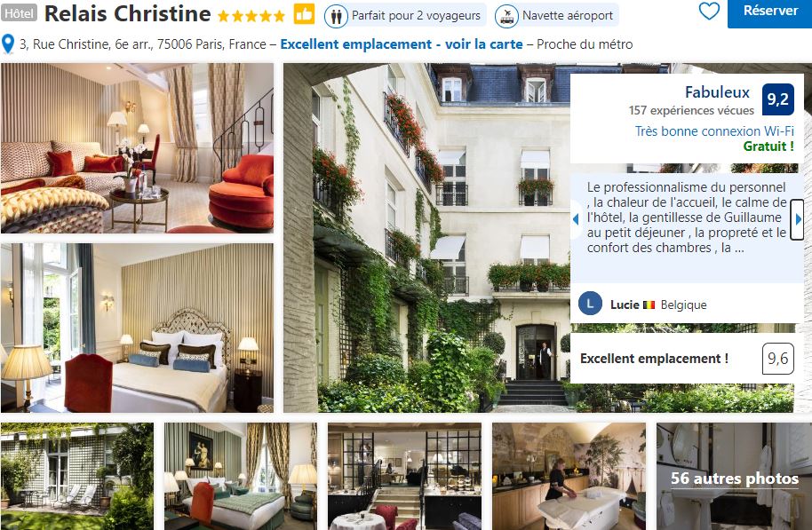Click the 9,2 review score badge
This screenshot has width=812, height=530.
(x=778, y=99)
